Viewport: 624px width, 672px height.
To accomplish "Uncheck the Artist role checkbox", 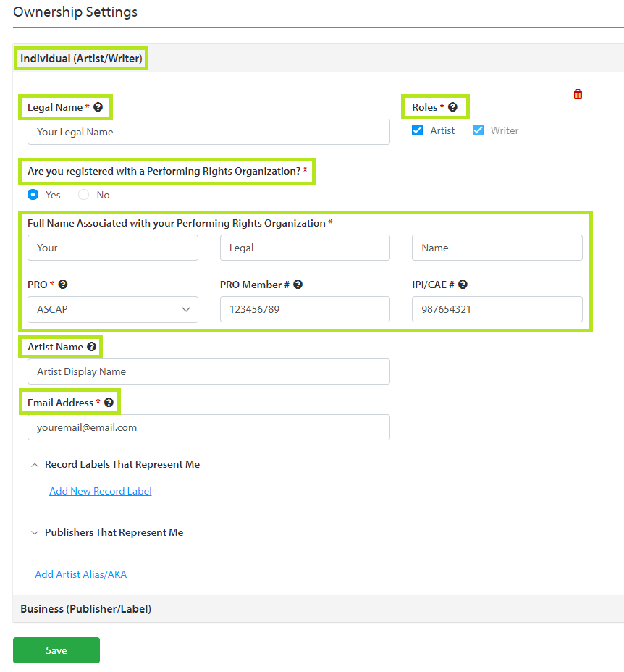I will tap(417, 130).
